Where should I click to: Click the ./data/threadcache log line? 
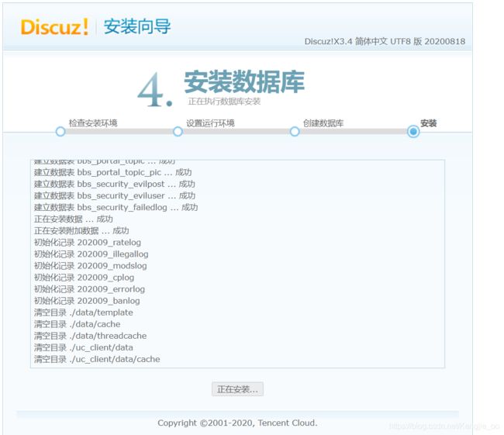coord(90,336)
